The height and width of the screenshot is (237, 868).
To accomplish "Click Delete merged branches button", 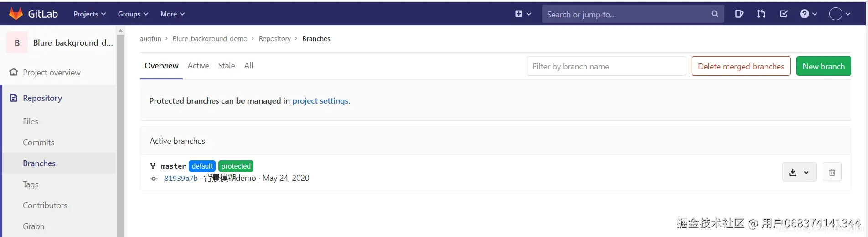I will tap(741, 66).
